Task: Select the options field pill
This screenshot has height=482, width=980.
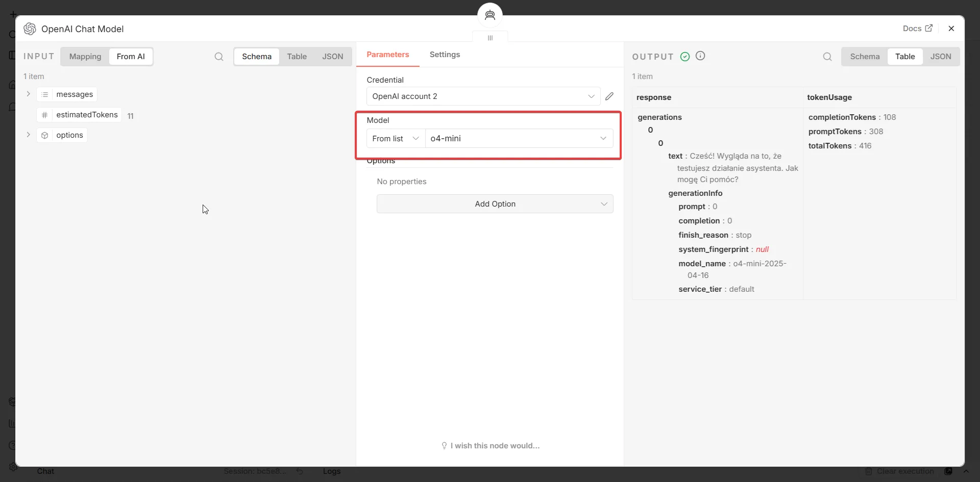Action: [x=62, y=135]
